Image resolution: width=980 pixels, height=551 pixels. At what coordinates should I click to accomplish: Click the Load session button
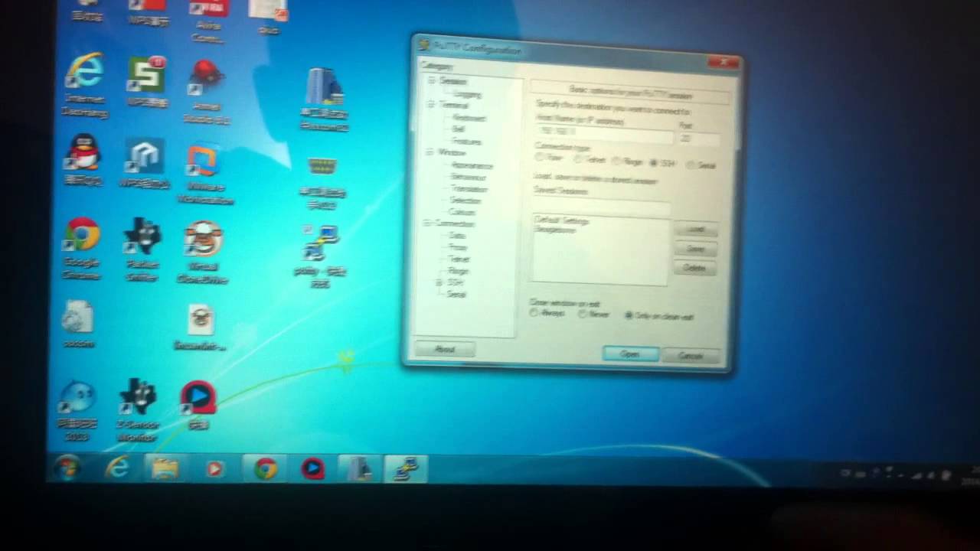tap(696, 230)
